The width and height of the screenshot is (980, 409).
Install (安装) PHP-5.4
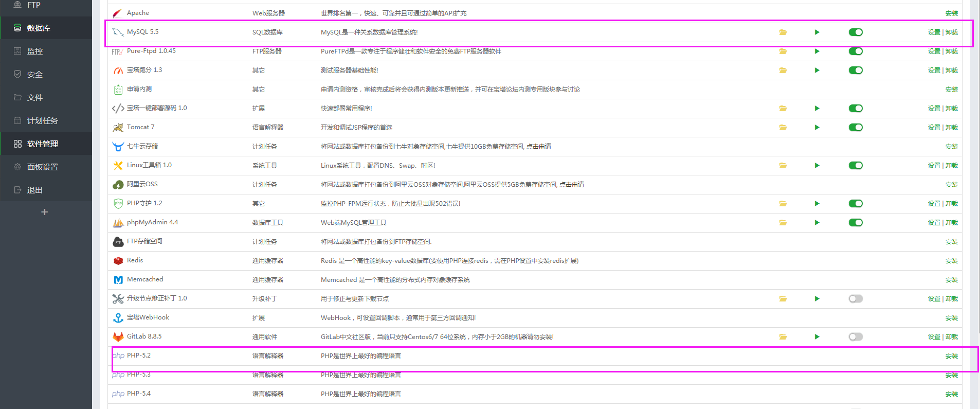pyautogui.click(x=952, y=394)
